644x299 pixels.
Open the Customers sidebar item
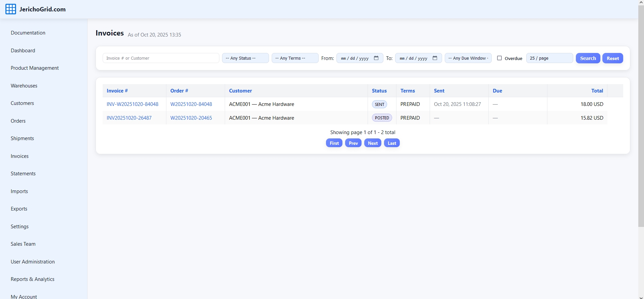(22, 103)
